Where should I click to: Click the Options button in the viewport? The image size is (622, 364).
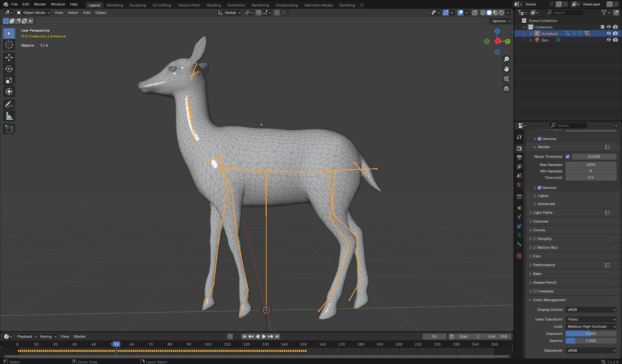click(x=501, y=21)
